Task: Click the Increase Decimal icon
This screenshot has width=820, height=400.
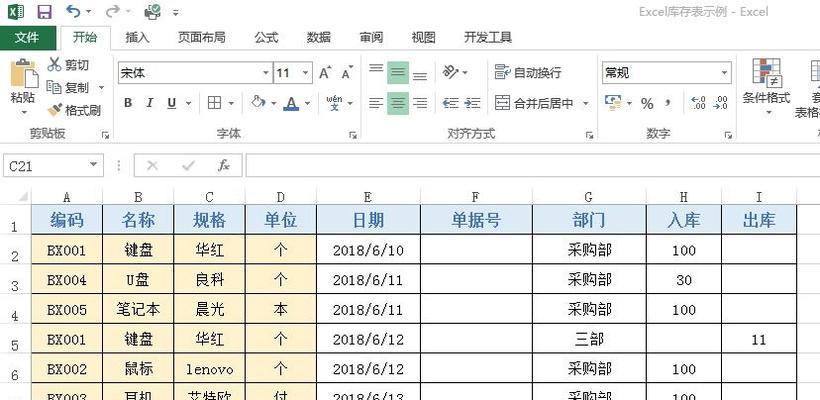Action: [x=698, y=103]
